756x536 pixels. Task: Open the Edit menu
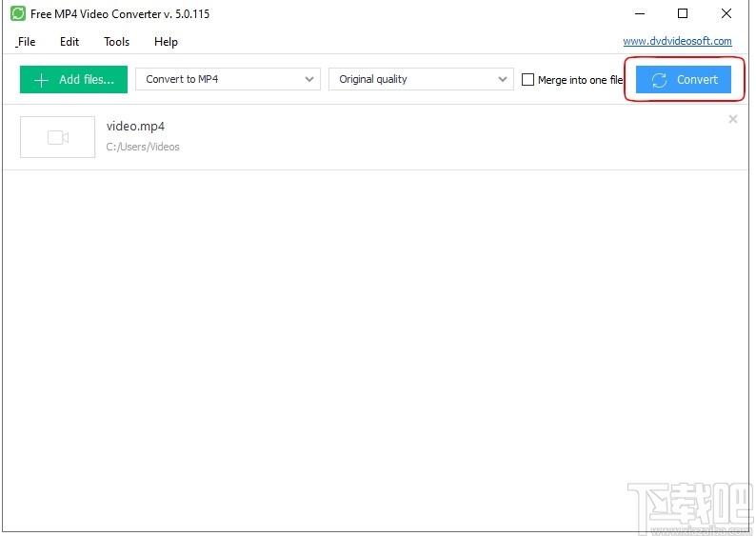point(70,42)
